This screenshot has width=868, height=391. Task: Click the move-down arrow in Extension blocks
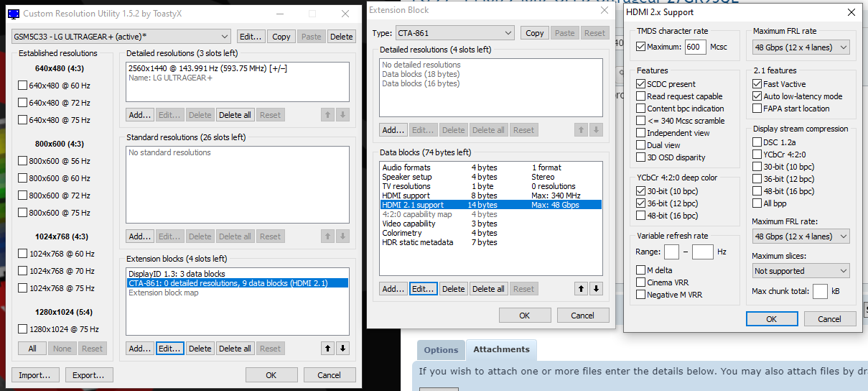click(x=342, y=349)
